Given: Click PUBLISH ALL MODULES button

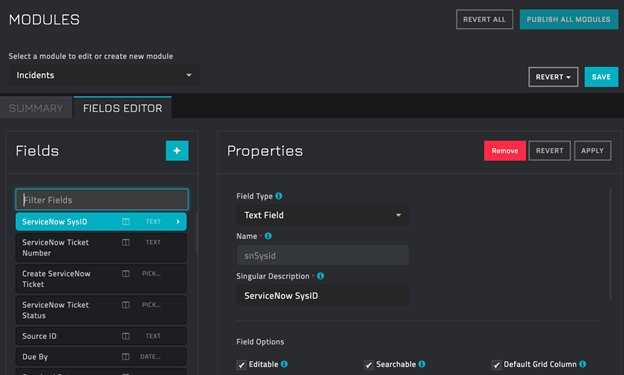Looking at the screenshot, I should coord(569,20).
